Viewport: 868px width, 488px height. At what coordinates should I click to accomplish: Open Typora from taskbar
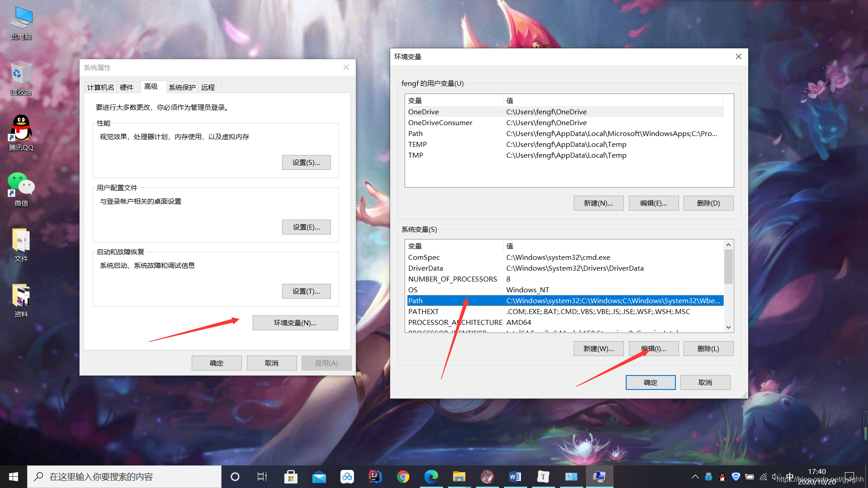pos(543,477)
